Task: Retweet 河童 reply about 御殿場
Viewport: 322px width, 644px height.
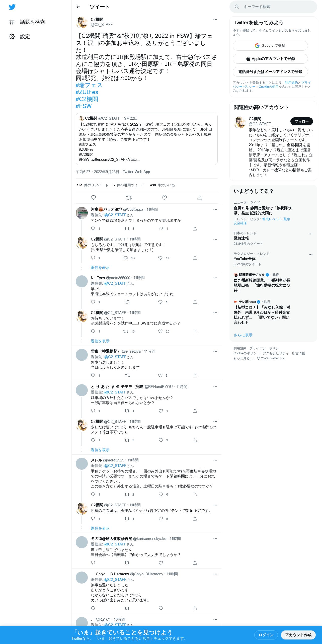Action: pos(127,228)
